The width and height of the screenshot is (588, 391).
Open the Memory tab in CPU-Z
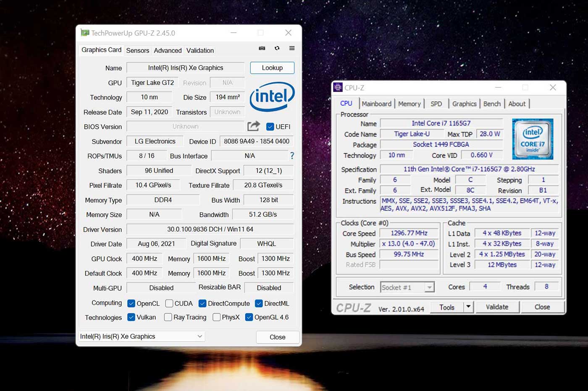click(x=409, y=104)
